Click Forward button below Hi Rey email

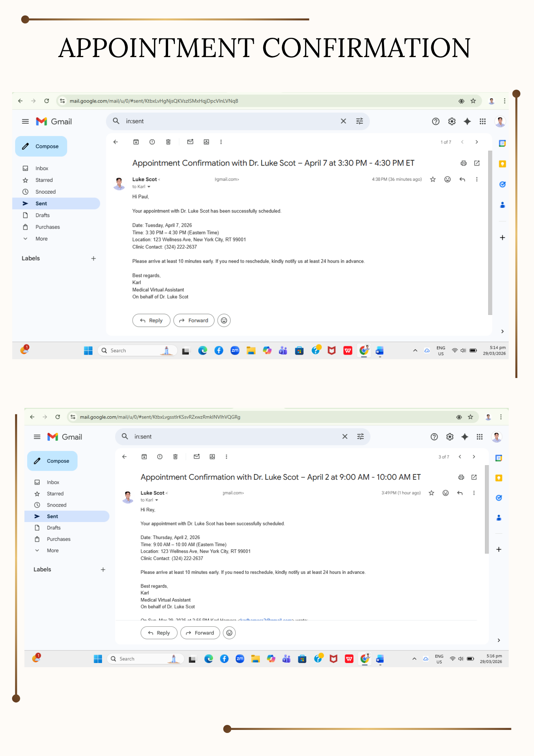coord(200,633)
